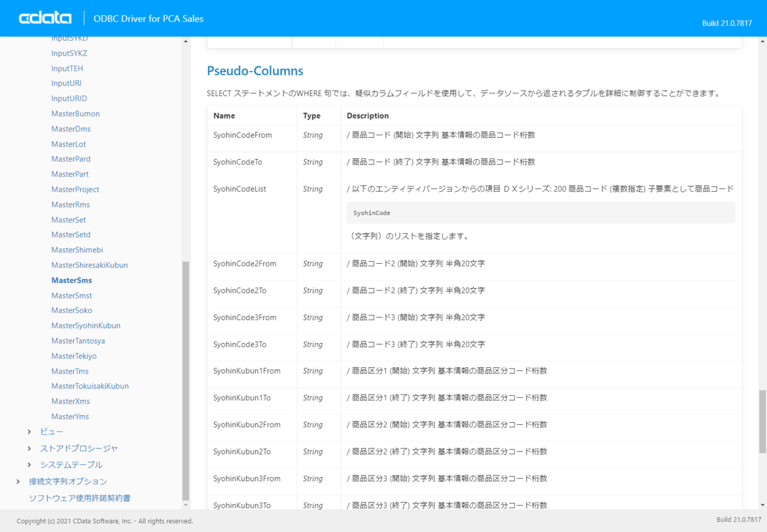Expand 接続文字列オプション chevron
Screen dimensions: 767x532
tap(18, 482)
